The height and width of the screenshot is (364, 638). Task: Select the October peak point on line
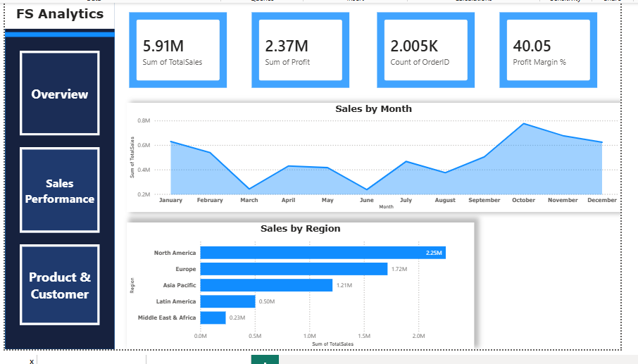tap(524, 124)
